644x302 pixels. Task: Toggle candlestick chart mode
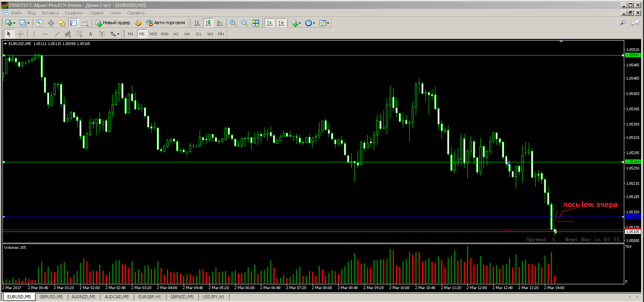click(x=208, y=23)
